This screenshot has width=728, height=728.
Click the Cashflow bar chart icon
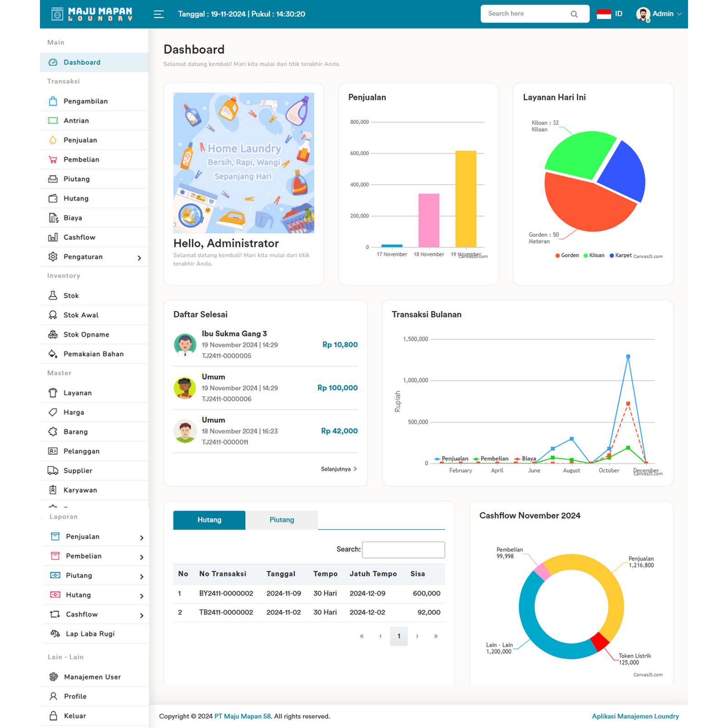tap(53, 238)
